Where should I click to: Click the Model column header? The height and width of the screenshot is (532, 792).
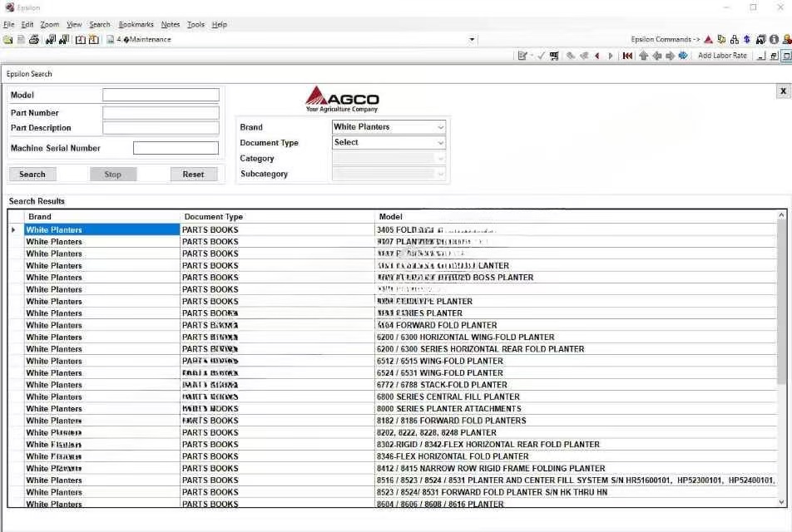tap(576, 216)
